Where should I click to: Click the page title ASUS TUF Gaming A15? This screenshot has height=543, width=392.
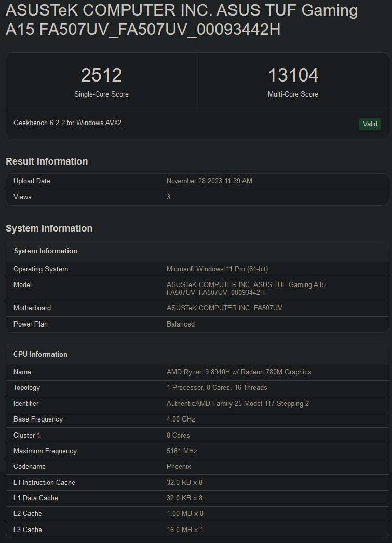point(182,19)
